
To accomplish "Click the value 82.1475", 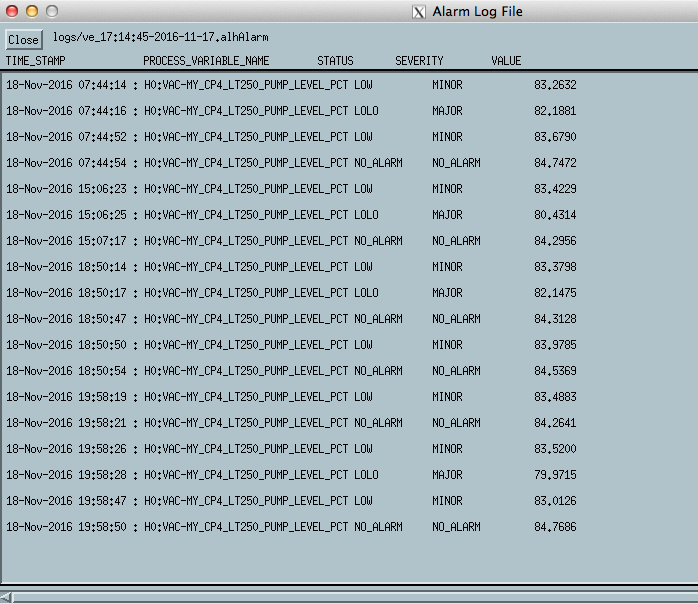I will [x=555, y=292].
